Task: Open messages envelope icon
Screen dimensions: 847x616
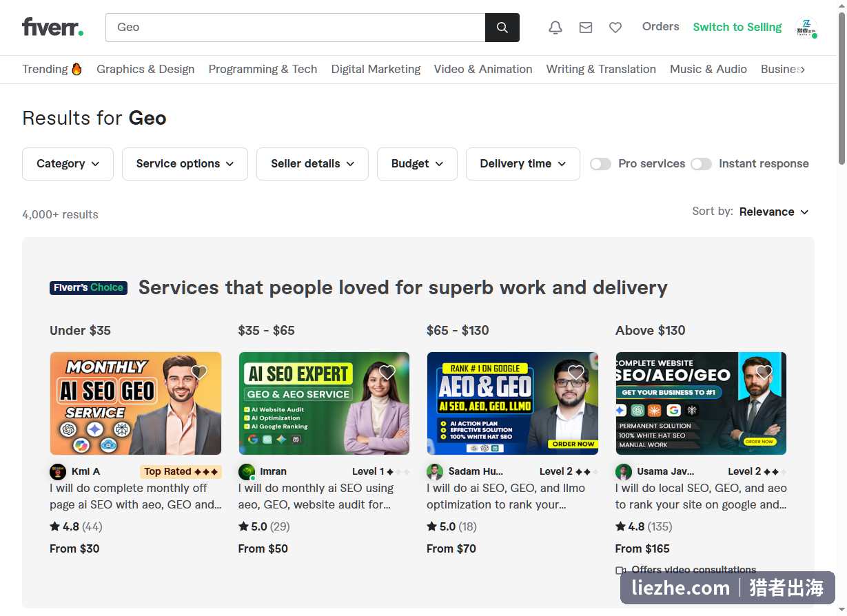Action: [586, 28]
